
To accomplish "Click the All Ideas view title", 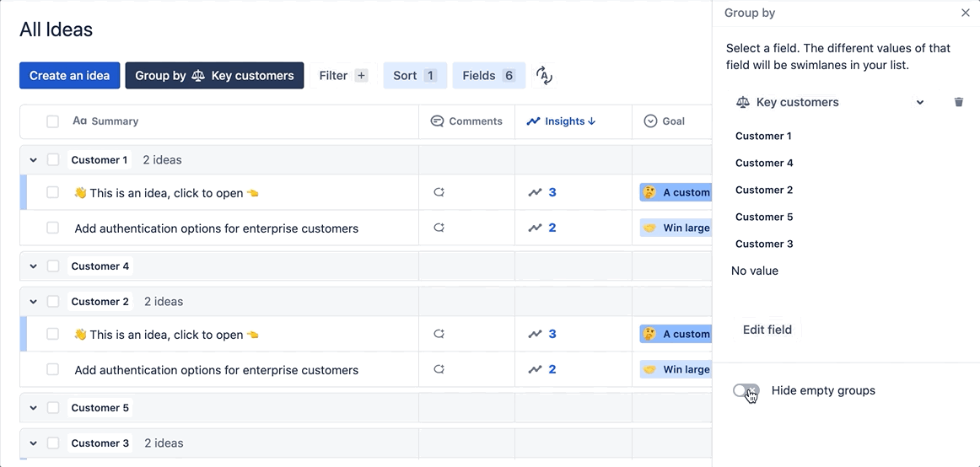I will [57, 30].
